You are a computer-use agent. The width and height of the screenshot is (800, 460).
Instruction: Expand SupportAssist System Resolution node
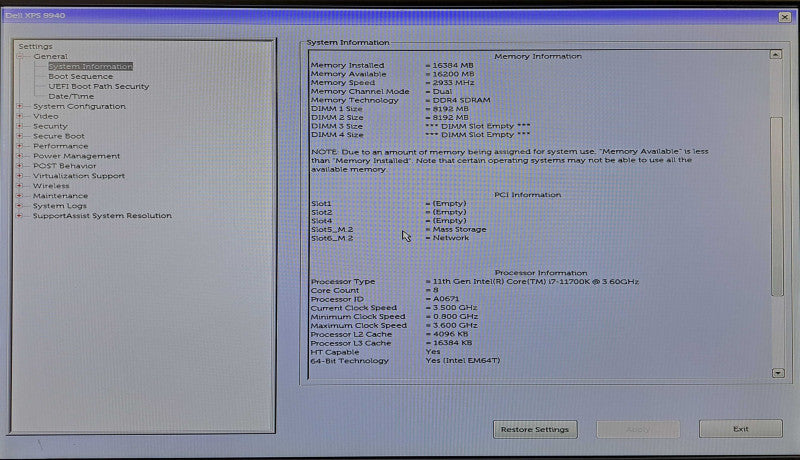(20, 216)
